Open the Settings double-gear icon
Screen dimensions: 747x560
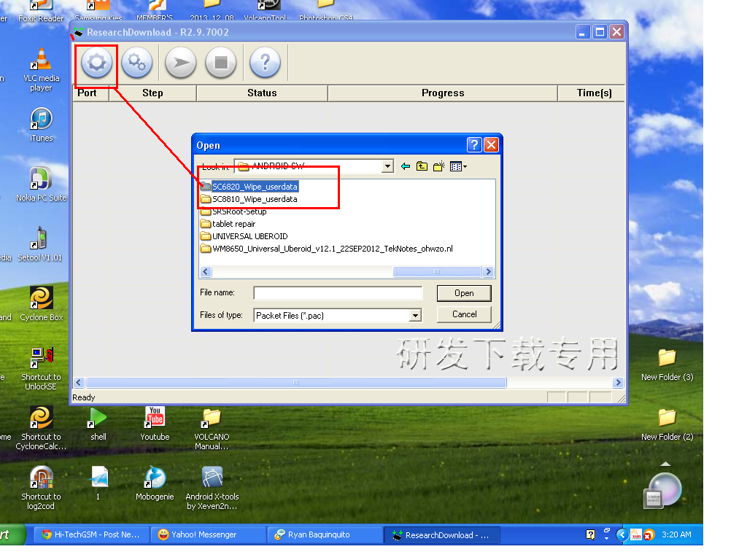[136, 63]
